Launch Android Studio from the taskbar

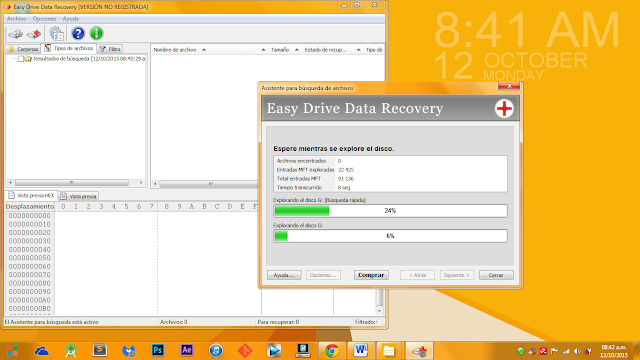pyautogui.click(x=71, y=351)
